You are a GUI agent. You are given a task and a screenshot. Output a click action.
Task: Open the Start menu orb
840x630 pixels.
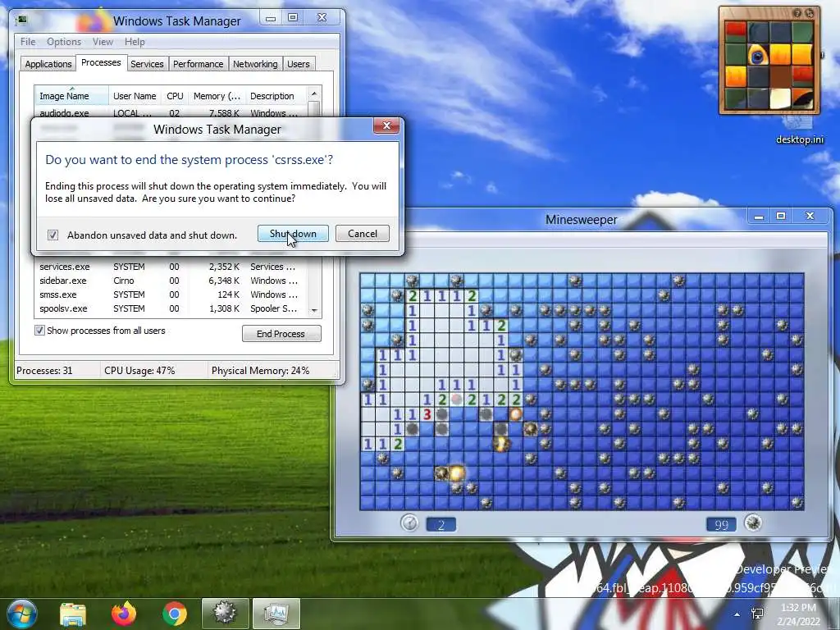point(21,614)
